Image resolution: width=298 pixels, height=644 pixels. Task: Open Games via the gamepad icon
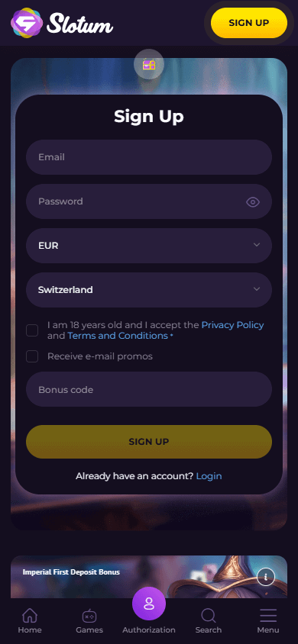point(89,616)
